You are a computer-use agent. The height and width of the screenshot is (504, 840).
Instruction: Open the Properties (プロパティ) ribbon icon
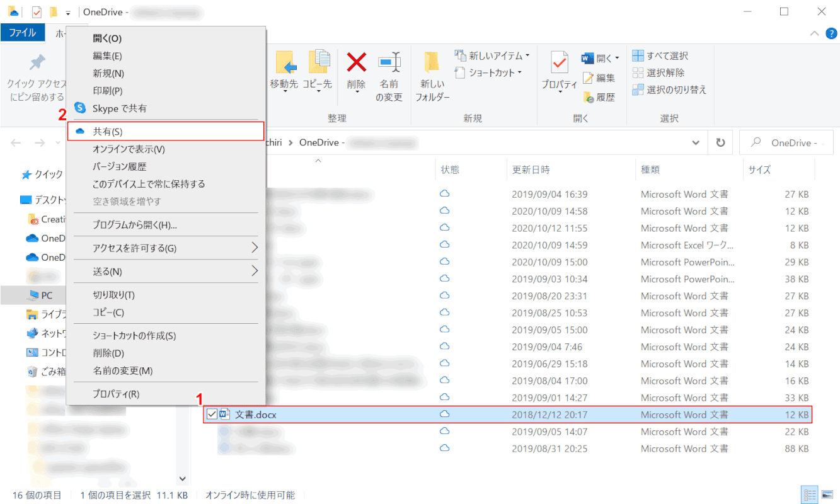coord(560,62)
